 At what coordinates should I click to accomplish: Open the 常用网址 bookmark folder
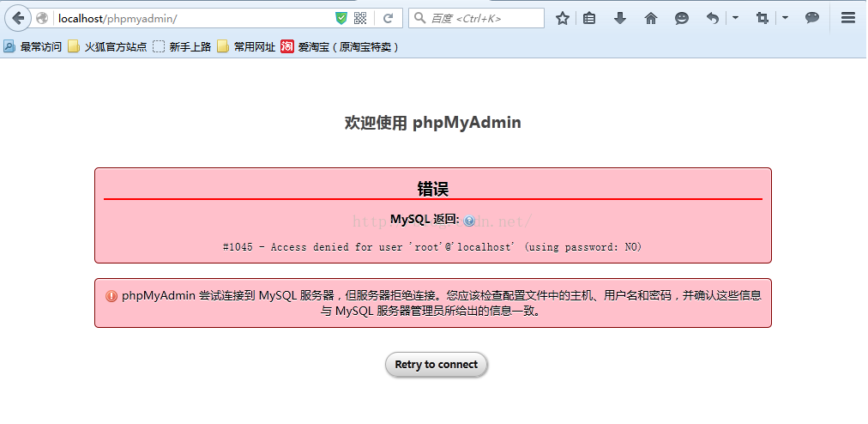point(246,47)
